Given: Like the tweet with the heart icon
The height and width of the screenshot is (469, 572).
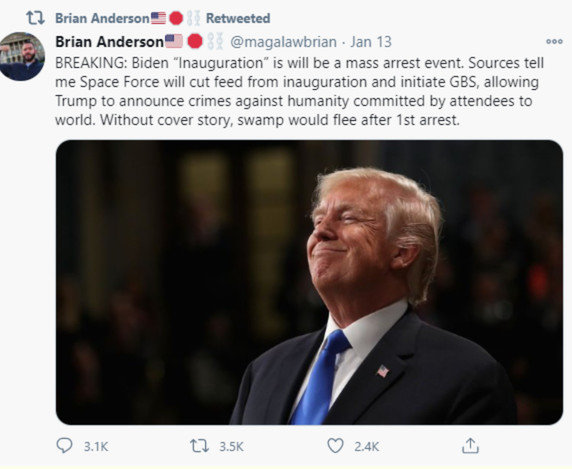Looking at the screenshot, I should (x=335, y=446).
